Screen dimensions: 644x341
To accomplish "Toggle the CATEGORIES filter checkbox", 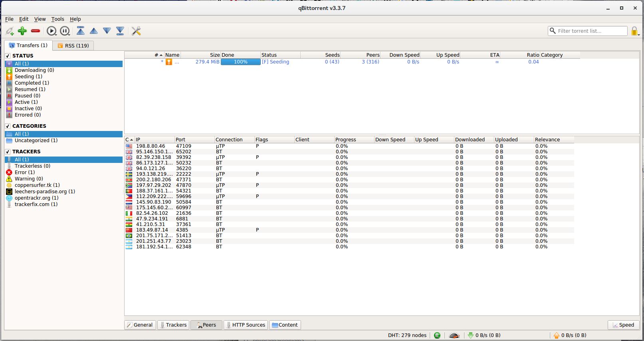I will (8, 126).
